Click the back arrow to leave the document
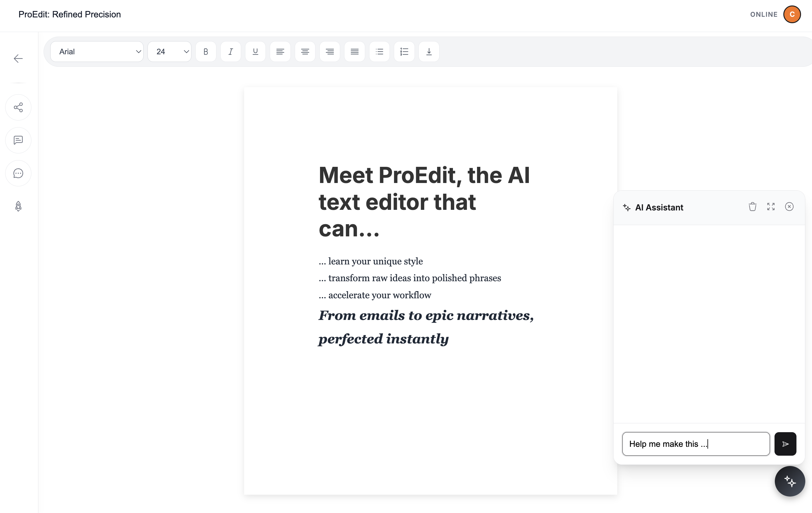The height and width of the screenshot is (513, 812). tap(18, 58)
